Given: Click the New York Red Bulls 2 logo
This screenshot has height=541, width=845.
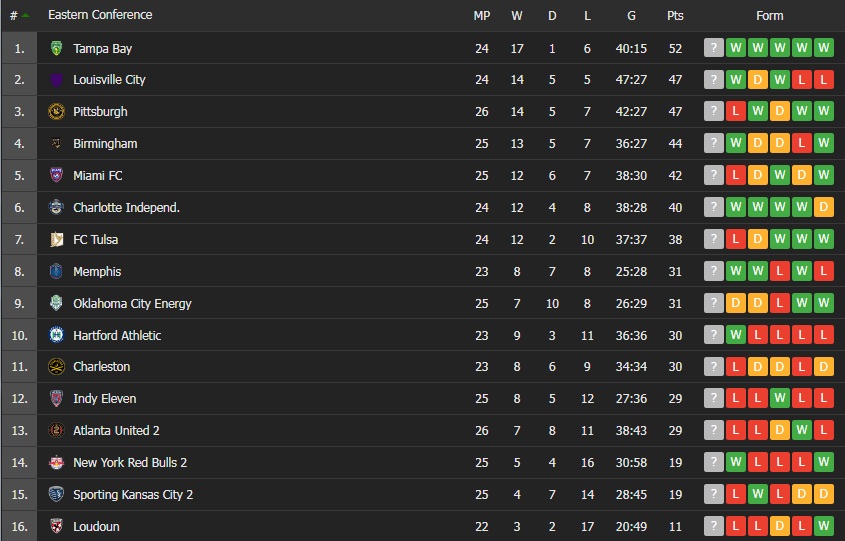Looking at the screenshot, I should coord(56,463).
